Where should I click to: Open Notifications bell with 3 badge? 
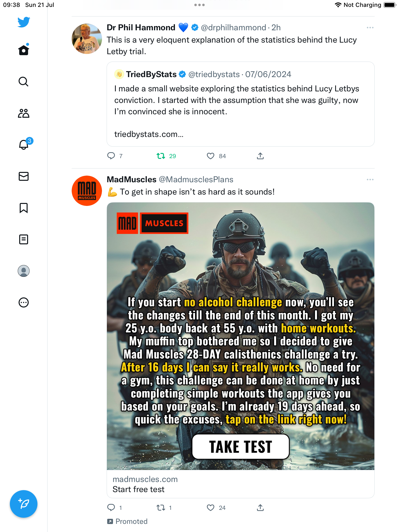[24, 145]
